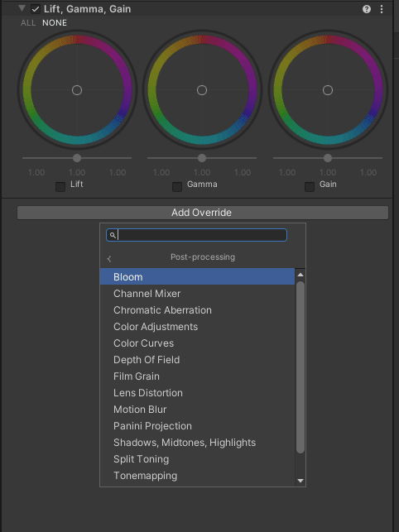Disable the Lift, Gamma, Gain override checkbox
The height and width of the screenshot is (532, 399).
pyautogui.click(x=36, y=9)
